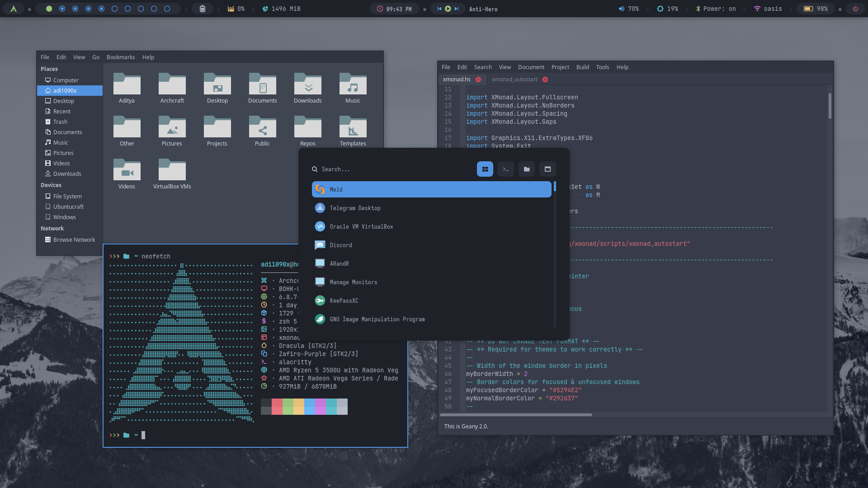This screenshot has width=868, height=488.
Task: Click the clipboard icon in the top bar
Action: pos(202,9)
